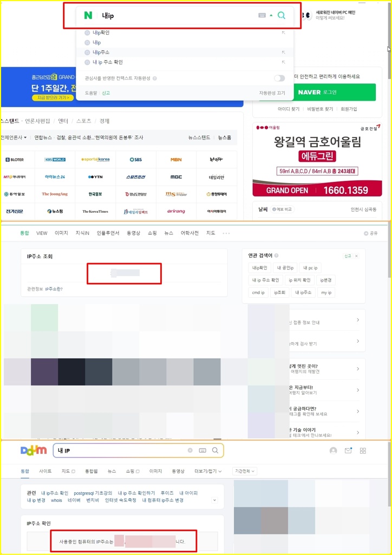
Task: Click the Daum search magnifier icon
Action: (x=215, y=450)
